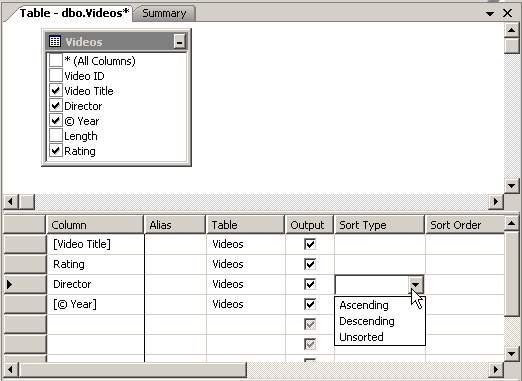The width and height of the screenshot is (522, 381).
Task: Click the Column header in the grid
Action: coord(95,225)
